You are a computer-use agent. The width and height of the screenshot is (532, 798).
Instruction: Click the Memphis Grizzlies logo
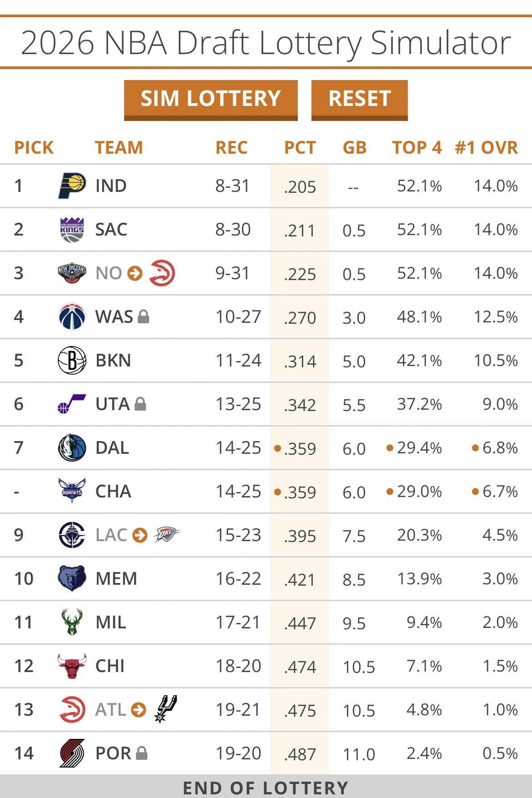(x=72, y=578)
